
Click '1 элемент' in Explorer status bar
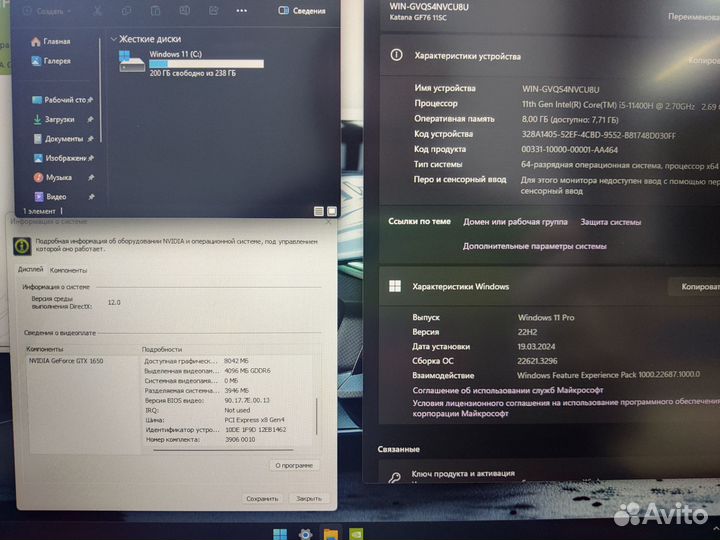pos(39,211)
